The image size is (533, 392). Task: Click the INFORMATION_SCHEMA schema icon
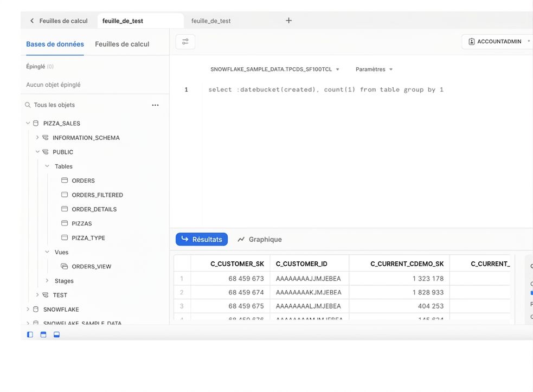(45, 137)
